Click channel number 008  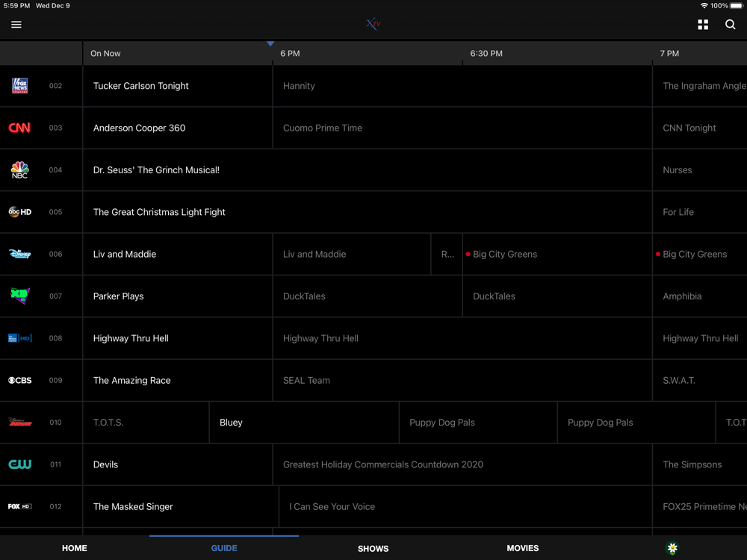pyautogui.click(x=55, y=338)
